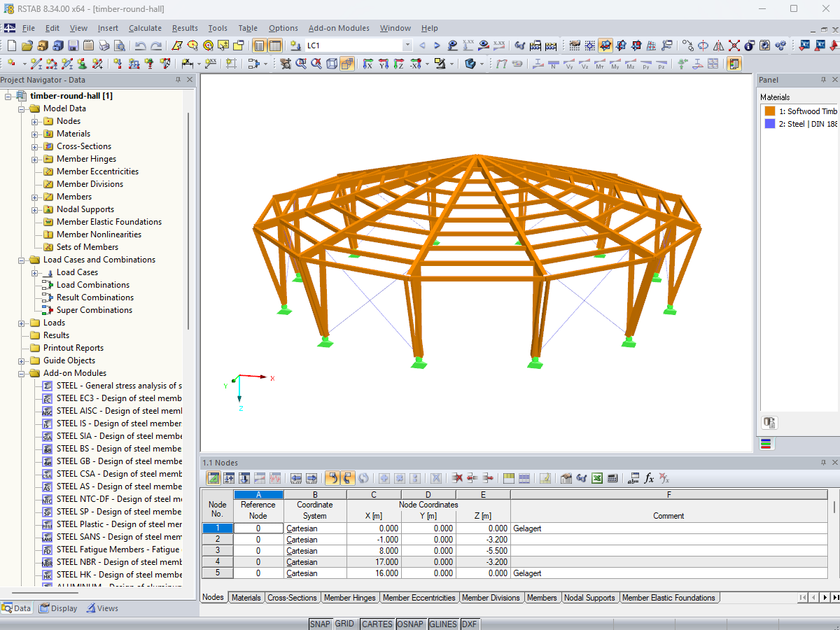Click the X coordinate cell of node 3
The height and width of the screenshot is (630, 840).
[x=374, y=551]
